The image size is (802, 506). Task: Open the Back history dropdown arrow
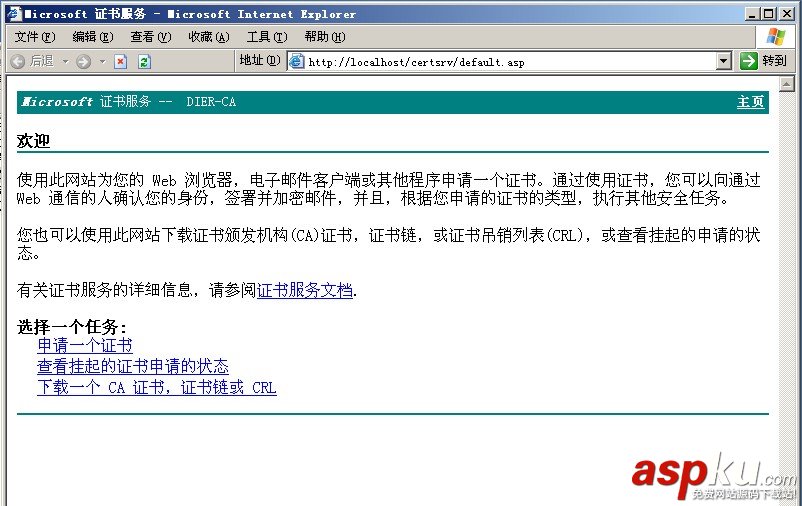[x=65, y=62]
